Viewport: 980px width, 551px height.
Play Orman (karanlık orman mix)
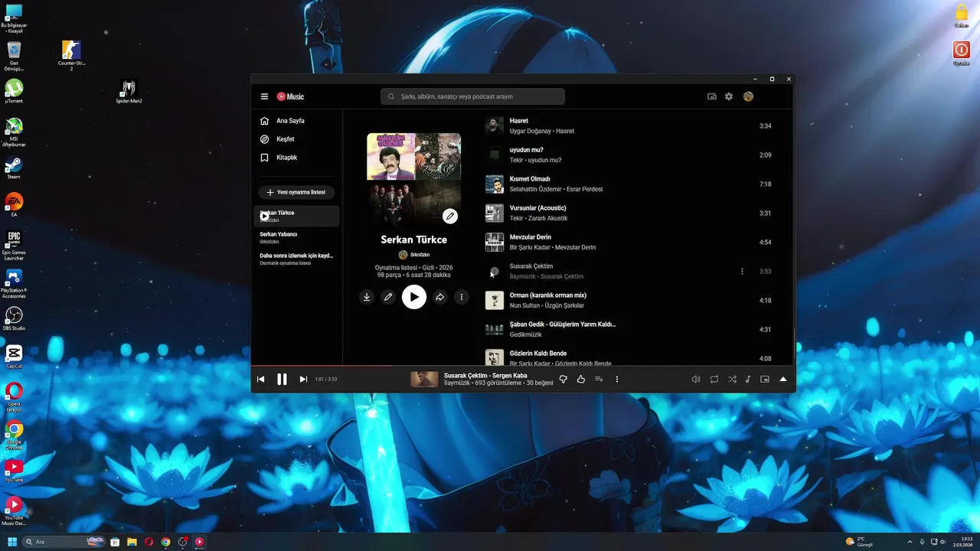pos(548,295)
